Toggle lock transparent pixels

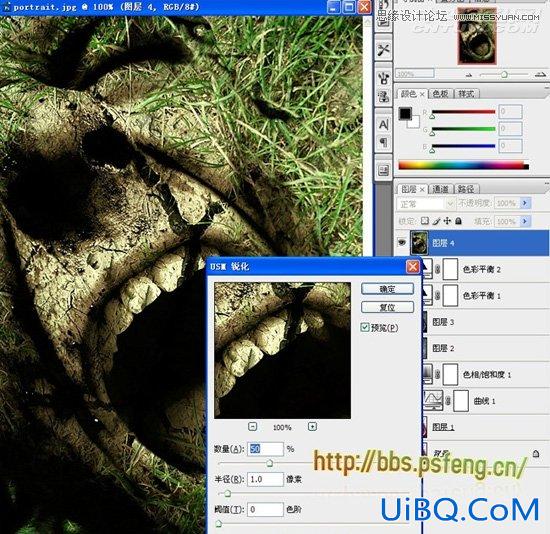[425, 221]
